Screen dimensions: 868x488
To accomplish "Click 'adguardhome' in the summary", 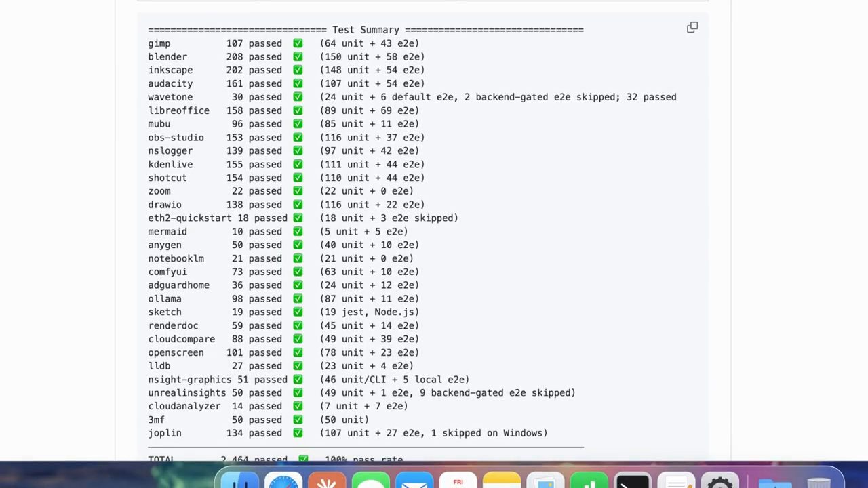I will click(179, 285).
